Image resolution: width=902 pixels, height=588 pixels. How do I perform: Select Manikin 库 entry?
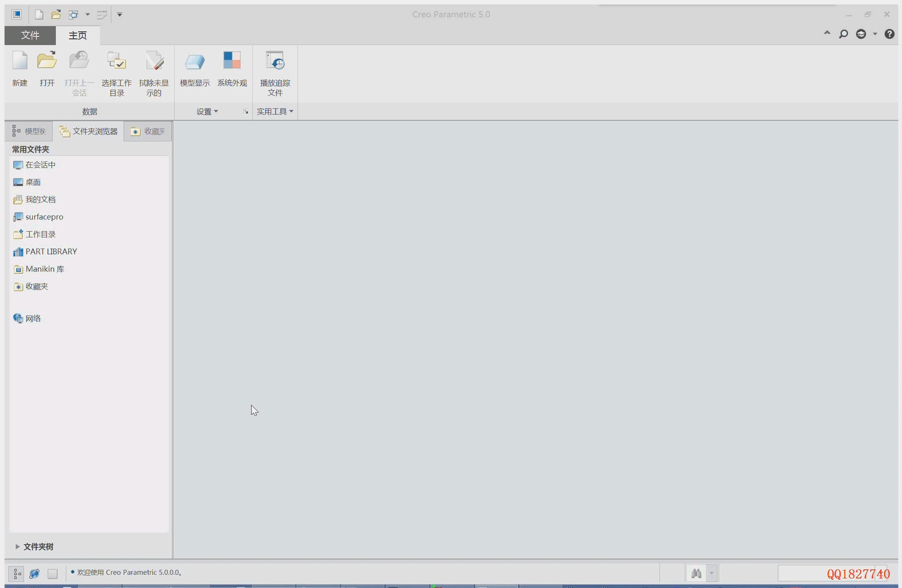[89, 269]
